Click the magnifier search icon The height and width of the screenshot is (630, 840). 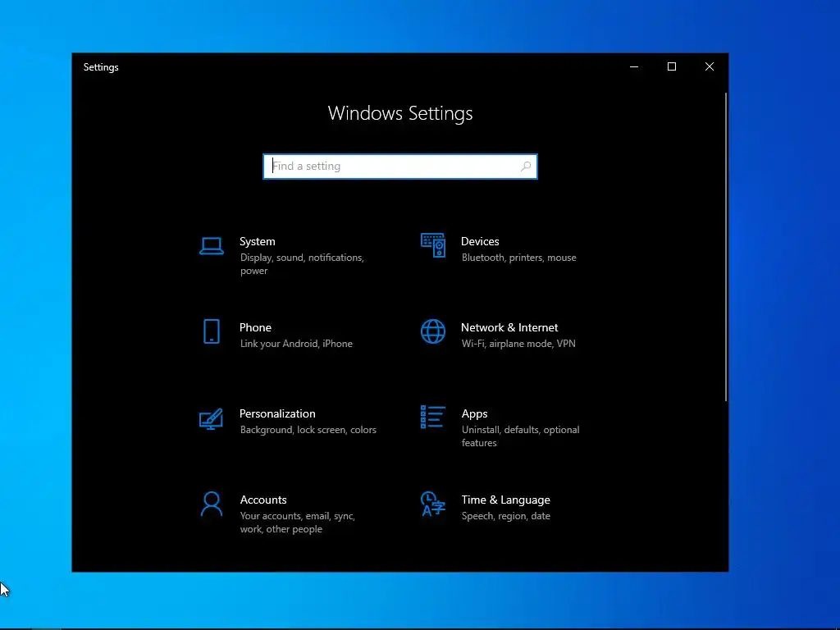pos(526,167)
